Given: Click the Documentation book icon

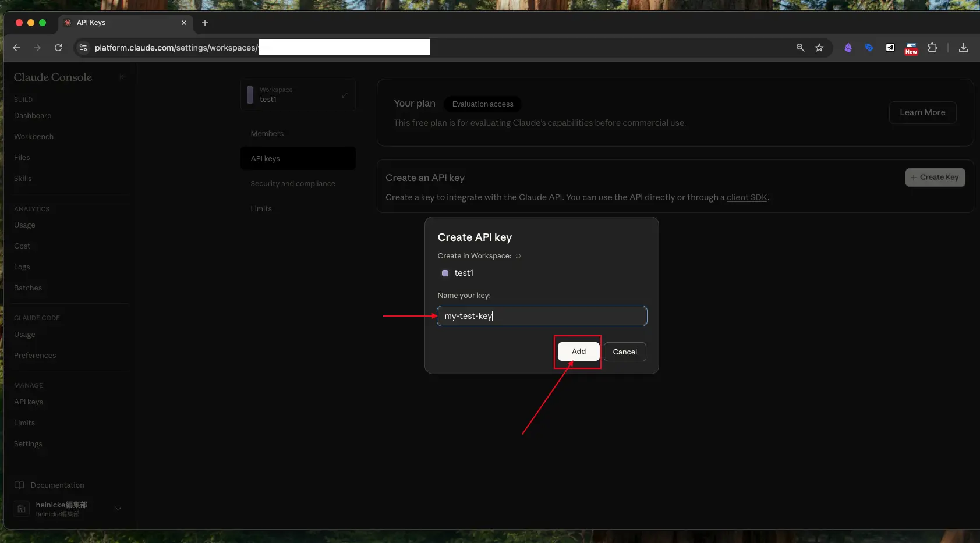Looking at the screenshot, I should [x=19, y=485].
